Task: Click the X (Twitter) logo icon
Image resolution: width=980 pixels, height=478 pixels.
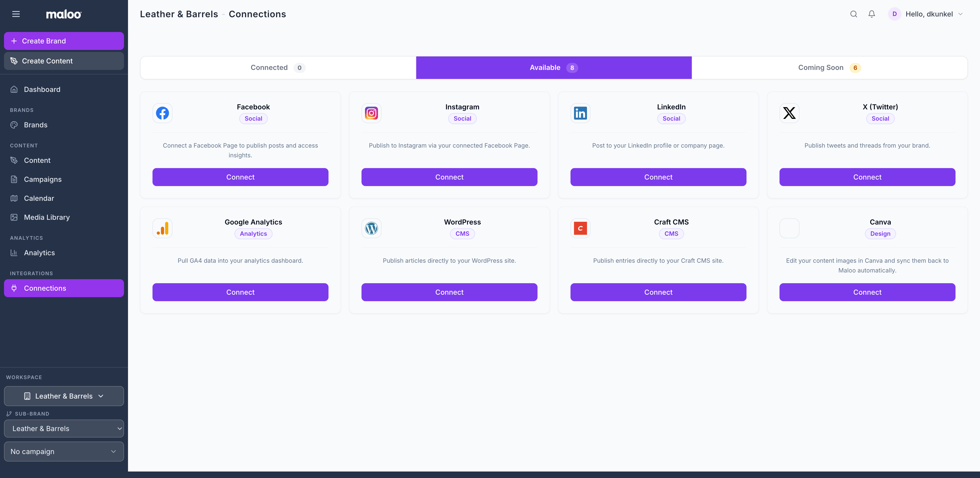Action: pyautogui.click(x=789, y=113)
